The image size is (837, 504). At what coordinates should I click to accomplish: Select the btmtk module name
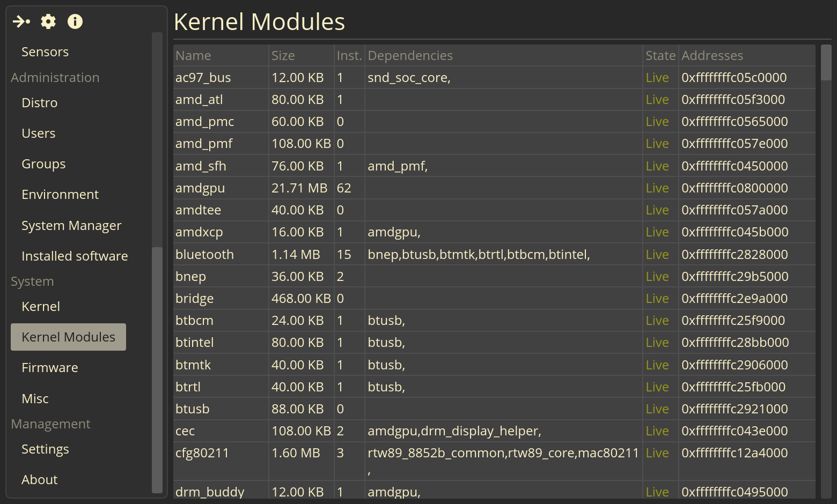tap(193, 365)
